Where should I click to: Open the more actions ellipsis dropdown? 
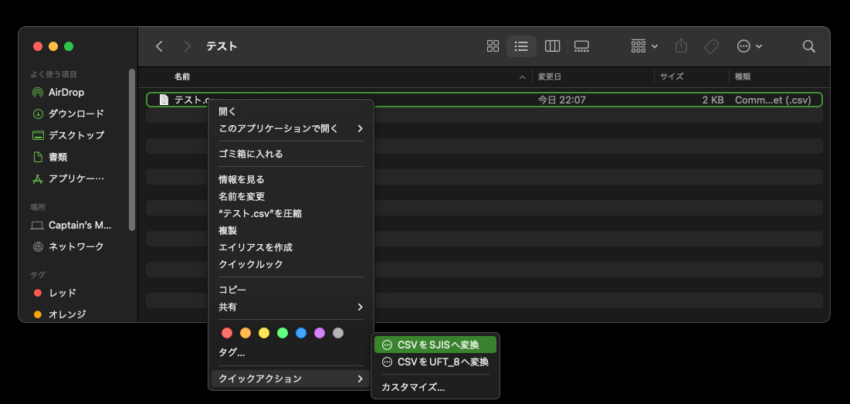tap(749, 46)
